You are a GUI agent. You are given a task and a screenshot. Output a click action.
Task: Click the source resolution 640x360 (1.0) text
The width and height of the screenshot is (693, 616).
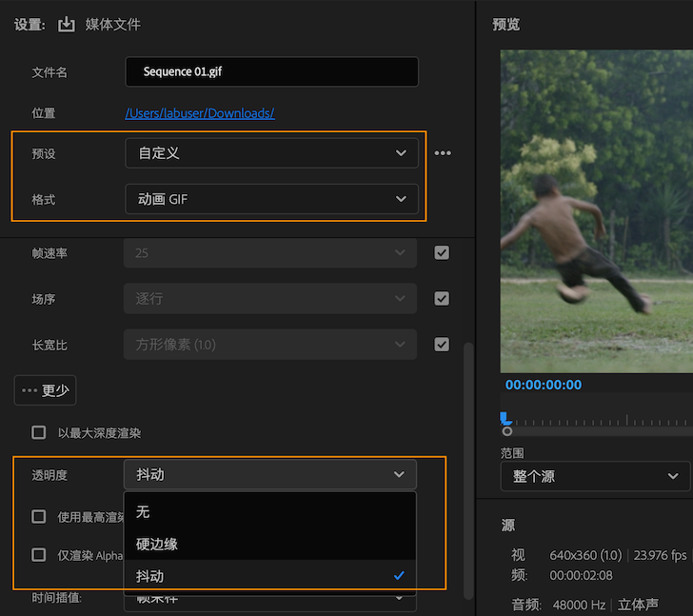point(585,555)
